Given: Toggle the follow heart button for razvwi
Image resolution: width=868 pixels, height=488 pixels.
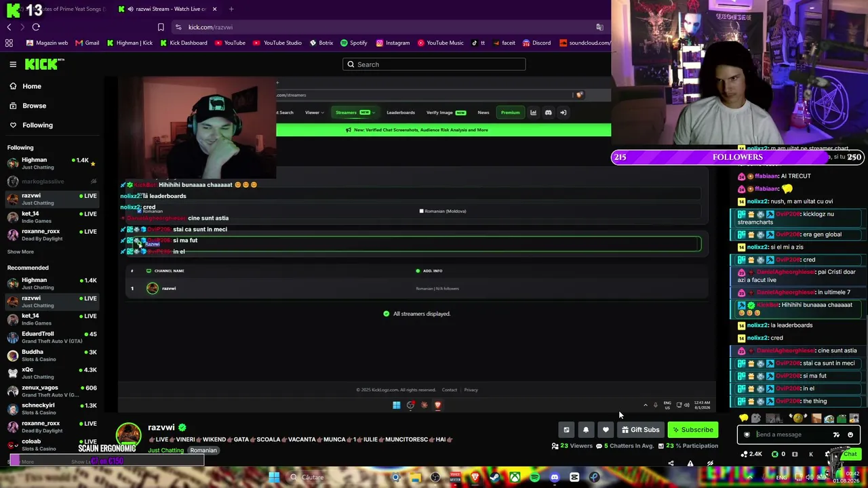Looking at the screenshot, I should click(606, 430).
